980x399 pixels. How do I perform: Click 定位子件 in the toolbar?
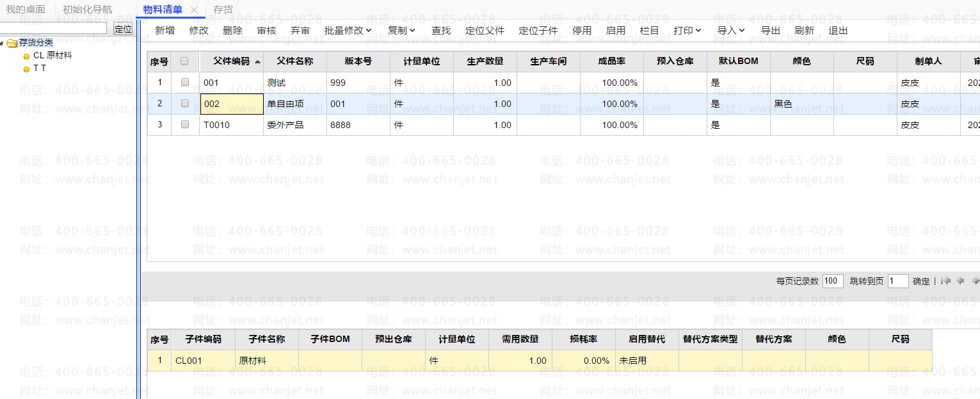pyautogui.click(x=538, y=30)
